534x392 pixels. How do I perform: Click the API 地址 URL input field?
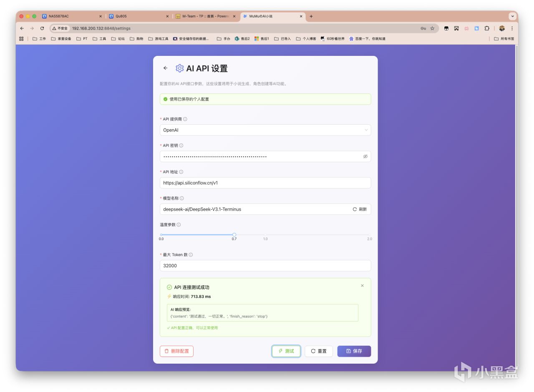[x=265, y=183]
